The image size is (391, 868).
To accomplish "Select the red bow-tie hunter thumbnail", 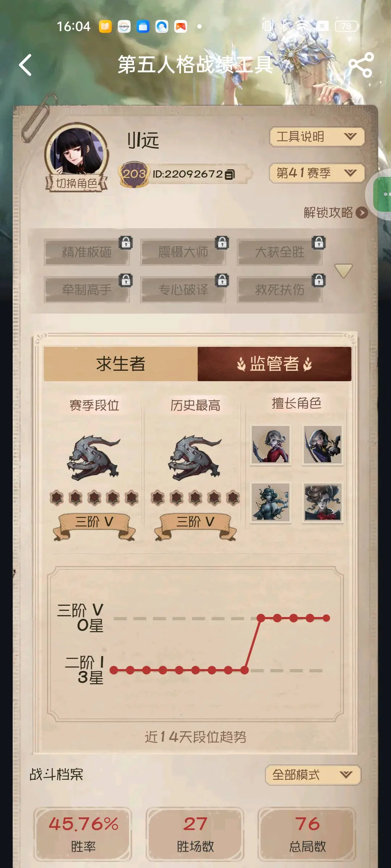I will [323, 502].
